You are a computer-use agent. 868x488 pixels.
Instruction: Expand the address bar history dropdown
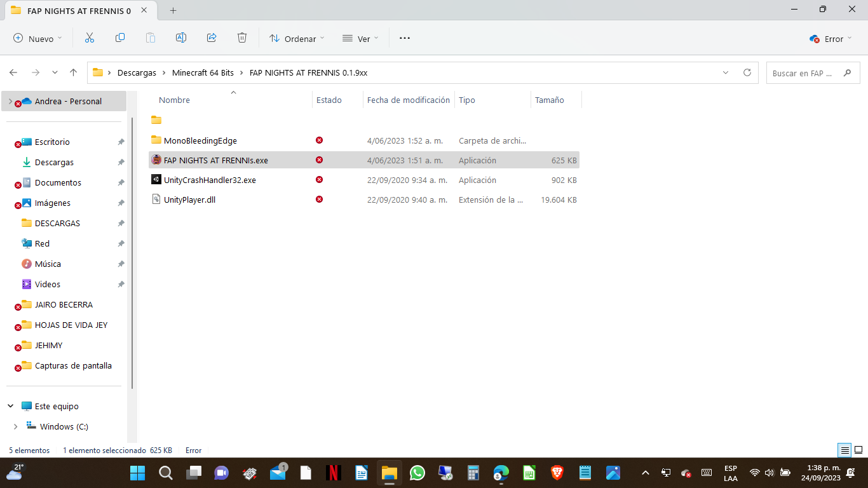pos(726,72)
